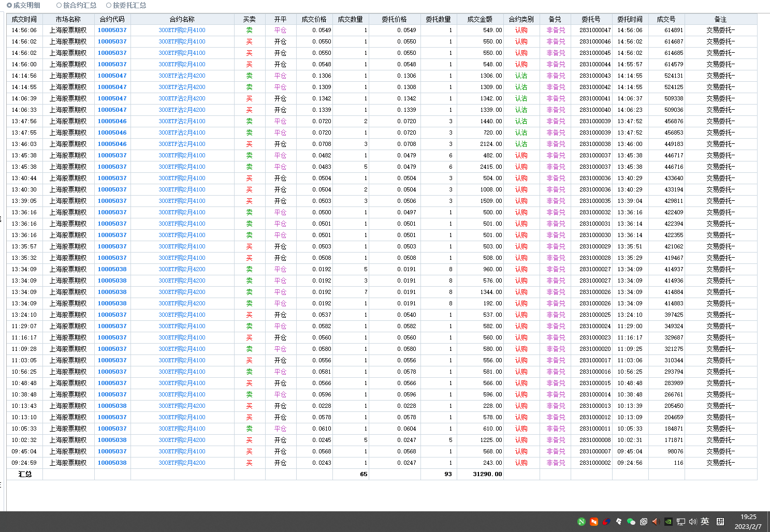Click the green N tray icon
Image resolution: width=770 pixels, height=532 pixels.
coord(582,522)
